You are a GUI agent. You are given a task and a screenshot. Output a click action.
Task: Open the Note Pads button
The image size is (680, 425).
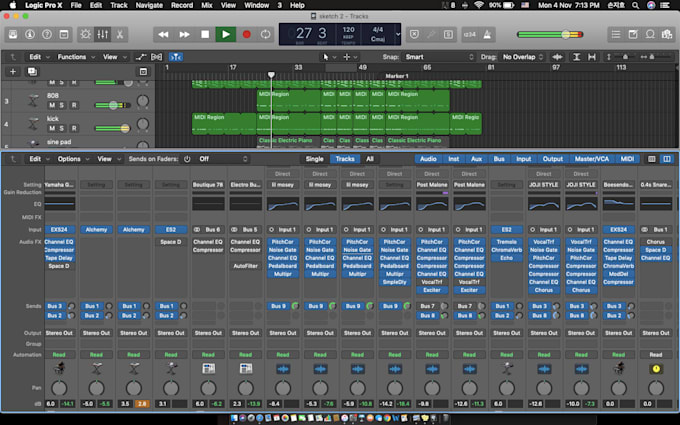[x=633, y=35]
